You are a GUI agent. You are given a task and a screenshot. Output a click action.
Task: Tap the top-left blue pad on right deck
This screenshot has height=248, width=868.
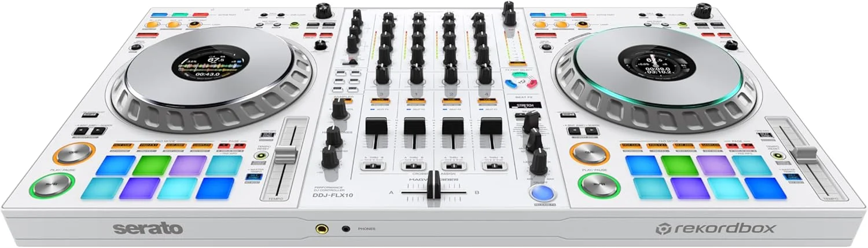coord(643,165)
